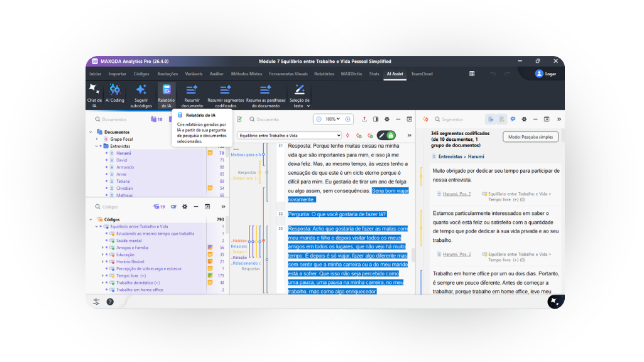Image resolution: width=644 pixels, height=362 pixels.
Task: Toggle the pencil edit mode switch
Action: click(x=382, y=135)
